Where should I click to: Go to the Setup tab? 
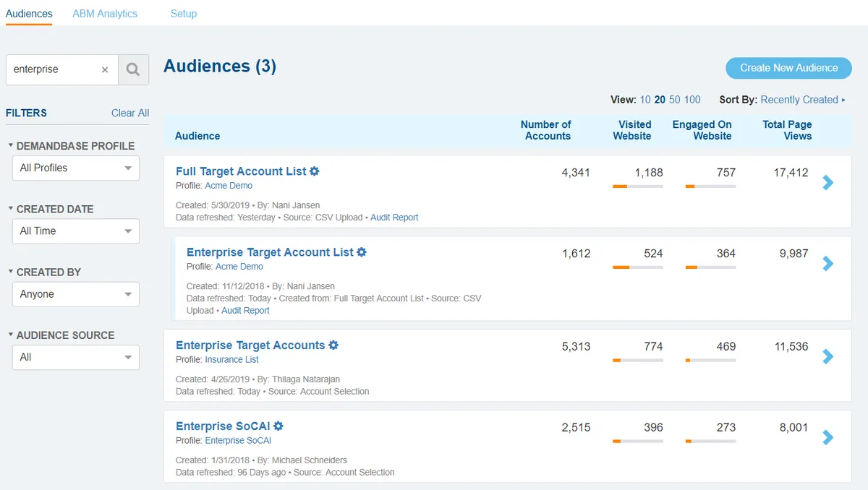(x=184, y=14)
